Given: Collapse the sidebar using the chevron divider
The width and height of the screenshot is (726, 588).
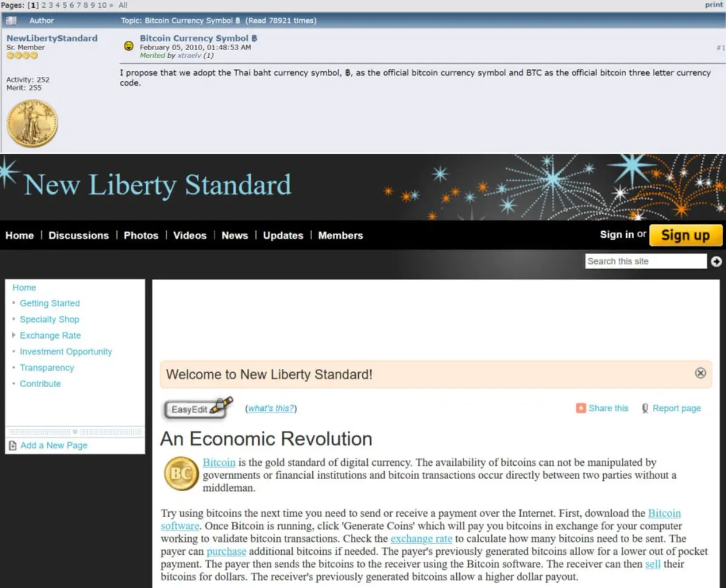Looking at the screenshot, I should (75, 432).
